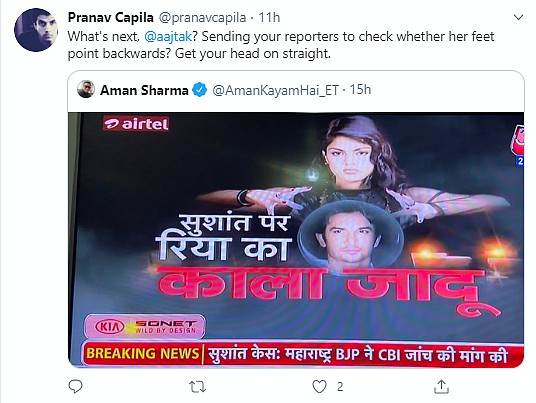The image size is (536, 403).
Task: Click the tweet text about feet pointing backwards
Action: [281, 45]
